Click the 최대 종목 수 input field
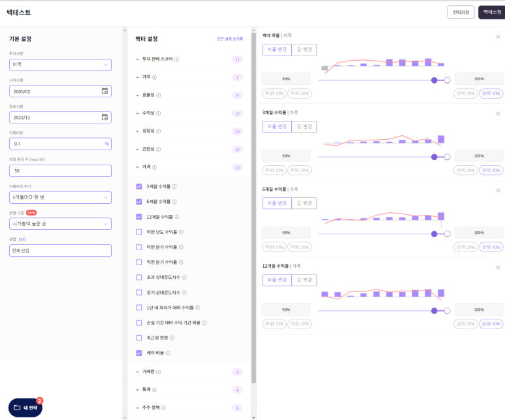 (x=60, y=170)
